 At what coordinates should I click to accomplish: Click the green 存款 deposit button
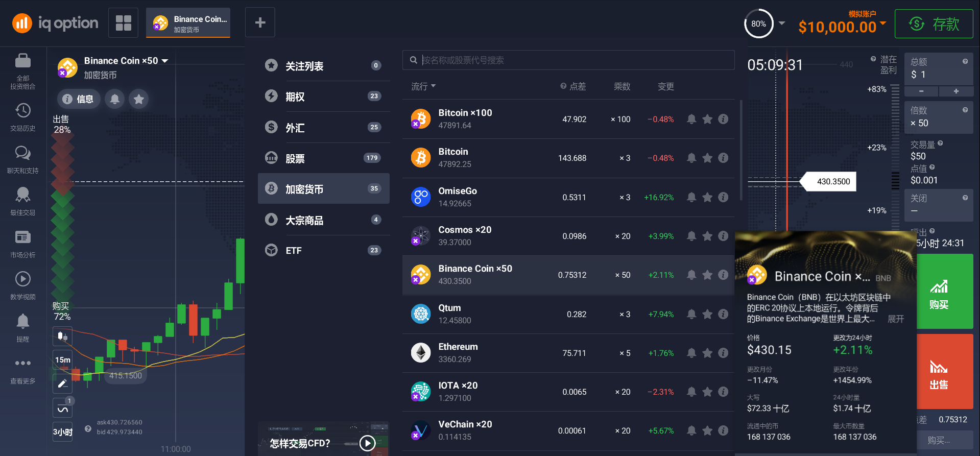(934, 23)
